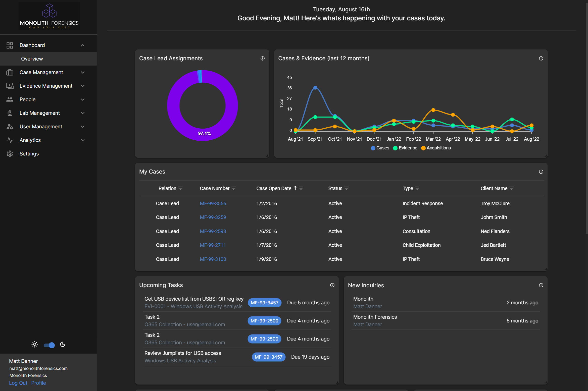The height and width of the screenshot is (391, 588).
Task: Select the User Management icon
Action: coord(10,127)
